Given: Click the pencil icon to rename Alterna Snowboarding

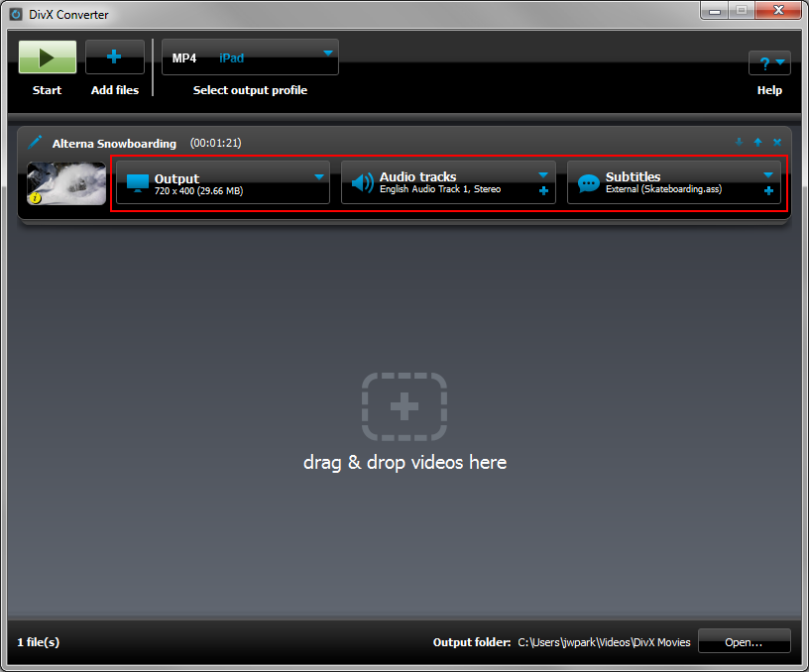Looking at the screenshot, I should pos(35,142).
